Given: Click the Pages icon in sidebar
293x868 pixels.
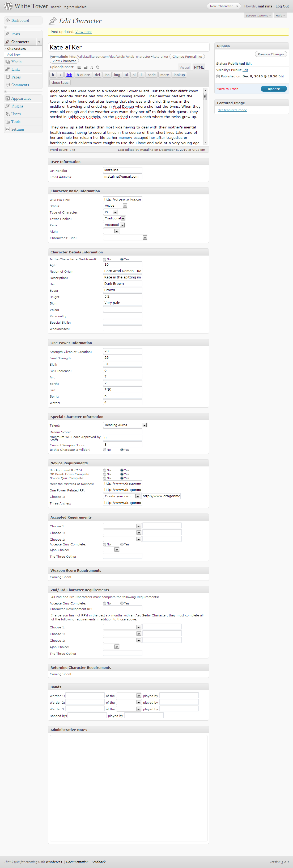Looking at the screenshot, I should point(7,77).
